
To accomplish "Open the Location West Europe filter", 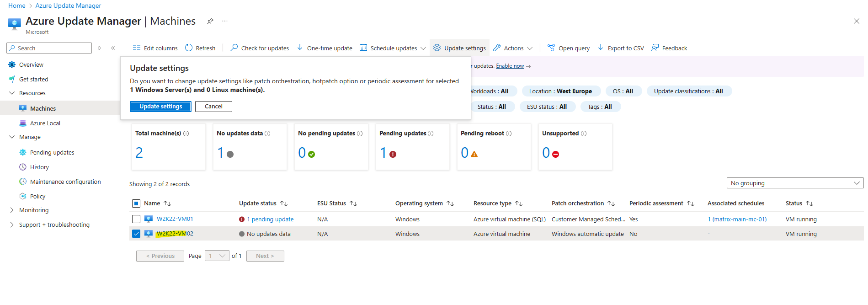I will tap(560, 91).
